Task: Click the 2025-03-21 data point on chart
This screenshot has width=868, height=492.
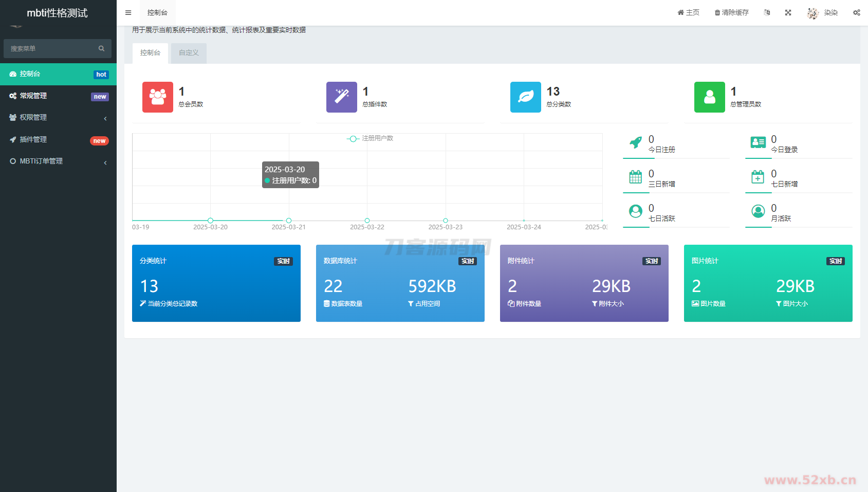Action: pyautogui.click(x=289, y=221)
